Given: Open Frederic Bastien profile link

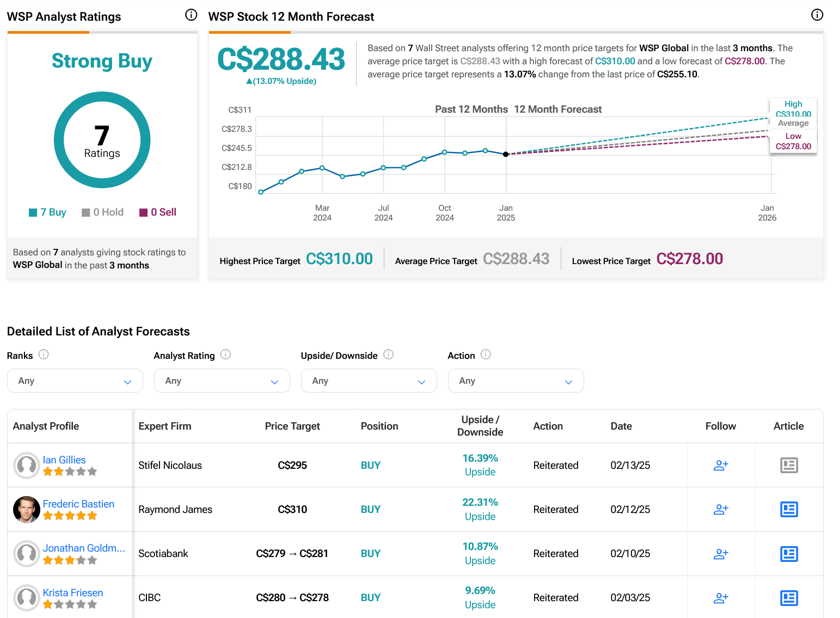Looking at the screenshot, I should coord(78,504).
